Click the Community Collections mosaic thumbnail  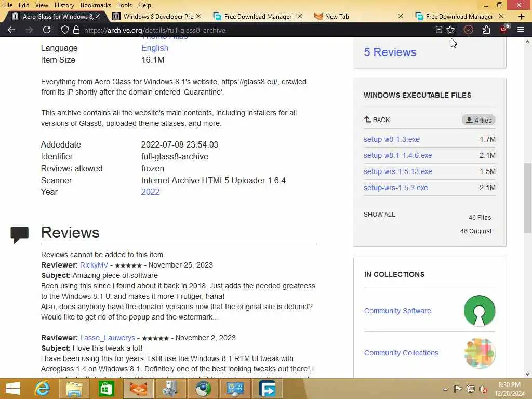(x=480, y=353)
